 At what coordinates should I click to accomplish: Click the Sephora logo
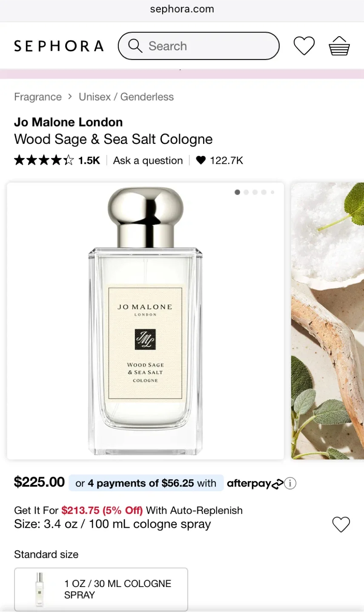59,46
